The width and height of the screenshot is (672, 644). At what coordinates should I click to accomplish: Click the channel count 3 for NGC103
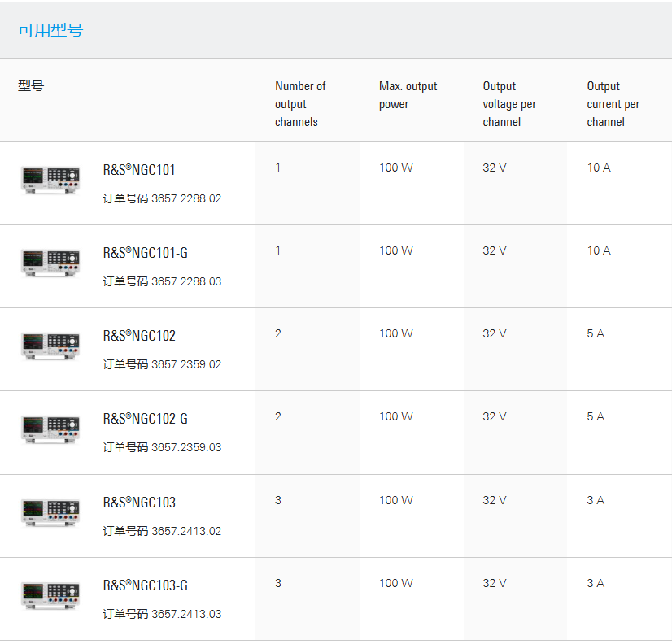pyautogui.click(x=278, y=500)
